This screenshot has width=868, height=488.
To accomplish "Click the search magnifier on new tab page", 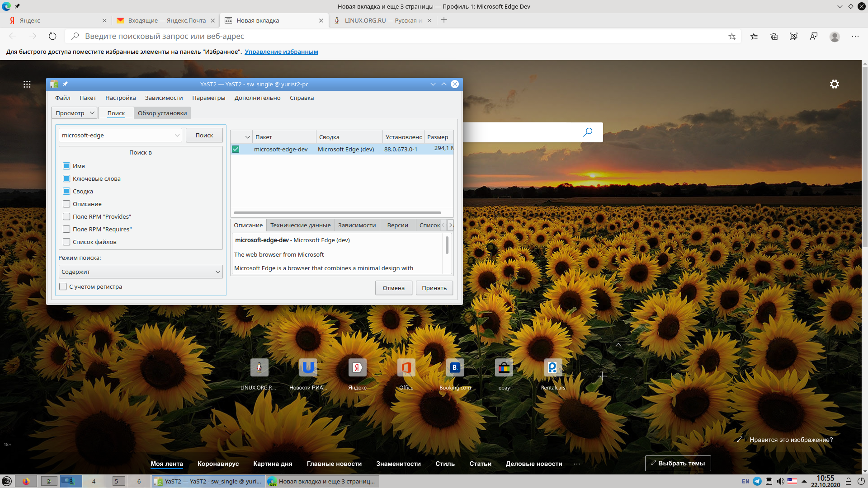I will (x=588, y=132).
